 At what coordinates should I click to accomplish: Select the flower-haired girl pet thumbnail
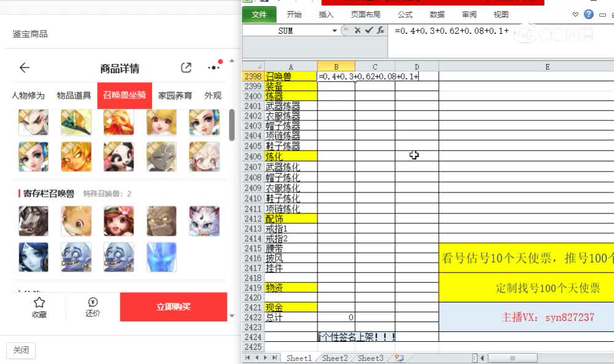(x=119, y=221)
